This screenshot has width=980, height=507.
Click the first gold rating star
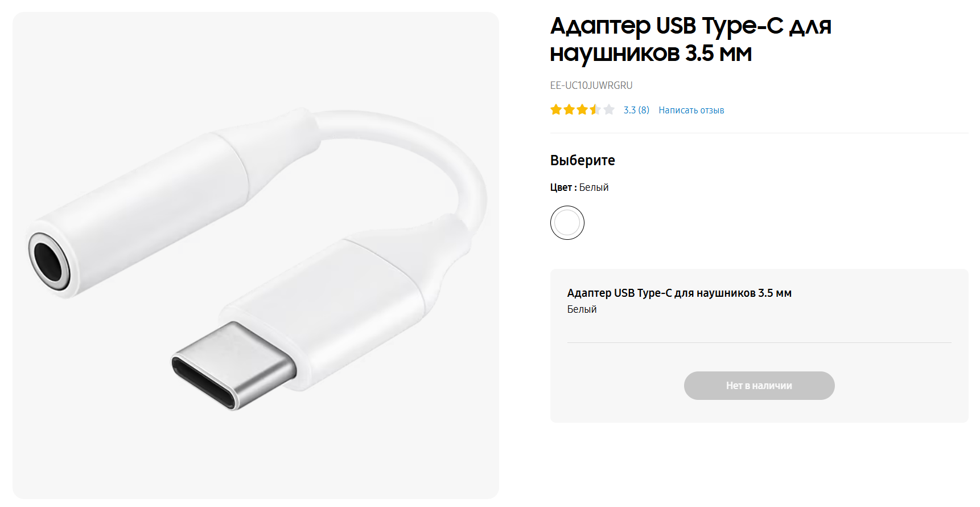pos(556,109)
